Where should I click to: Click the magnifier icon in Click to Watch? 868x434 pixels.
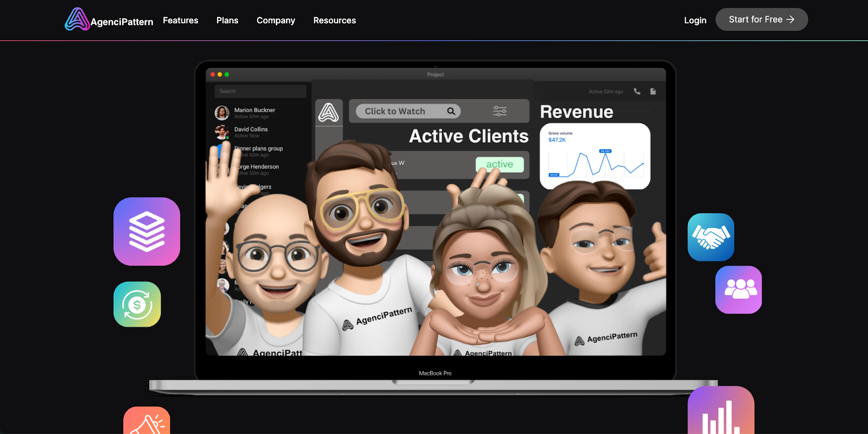[451, 111]
